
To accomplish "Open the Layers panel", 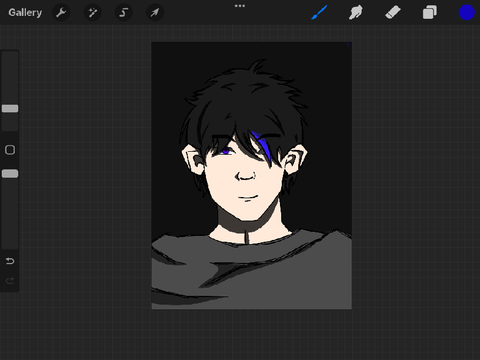I will coord(430,13).
